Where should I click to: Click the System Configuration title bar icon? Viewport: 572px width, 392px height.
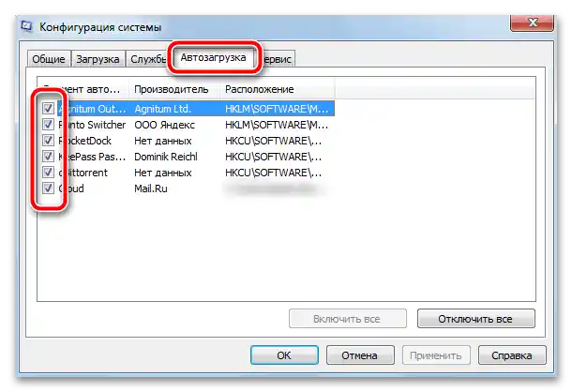[x=26, y=26]
